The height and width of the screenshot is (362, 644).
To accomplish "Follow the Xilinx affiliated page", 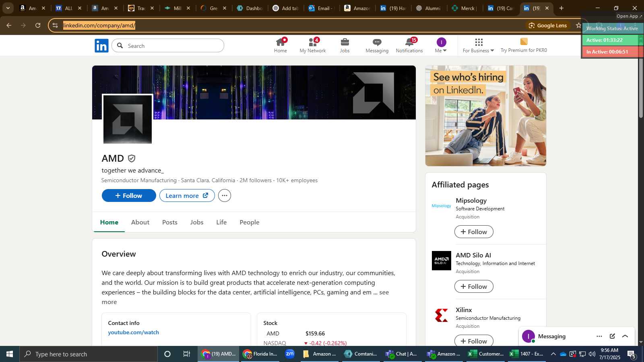I will [x=474, y=341].
